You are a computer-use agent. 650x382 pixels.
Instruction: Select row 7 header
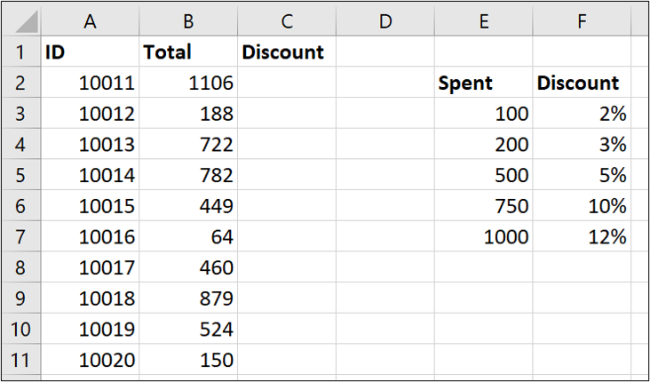click(x=21, y=236)
